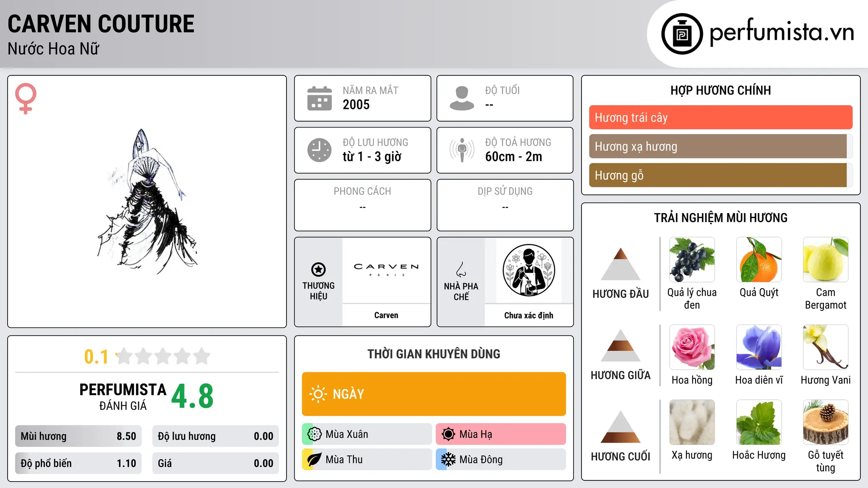Click the longevity value từ 1 - 3 giờ

coord(372,157)
